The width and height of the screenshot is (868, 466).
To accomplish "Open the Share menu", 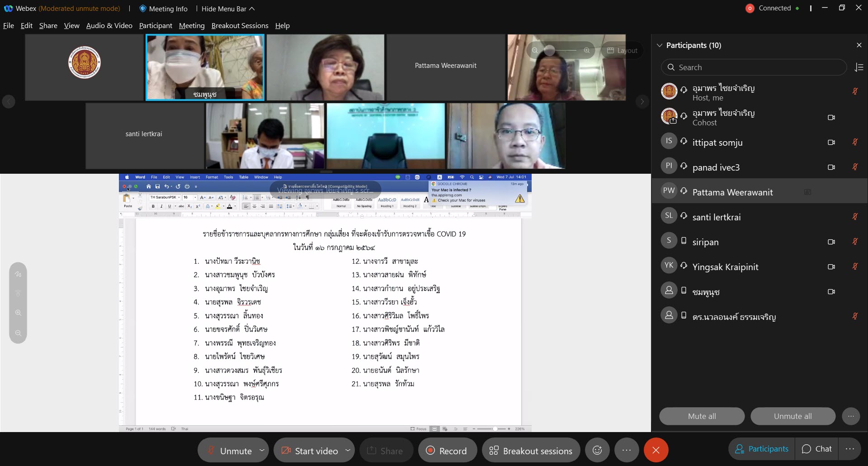I will (48, 26).
